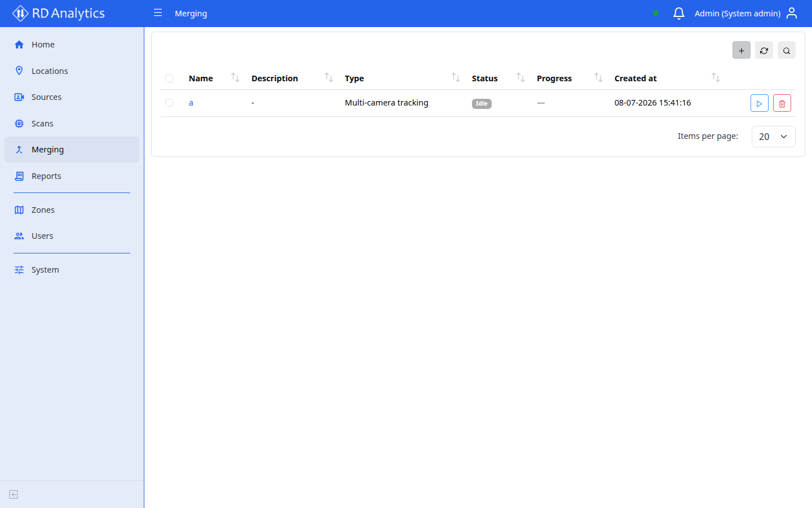Click Admin (System admin) account label
812x508 pixels.
click(738, 14)
